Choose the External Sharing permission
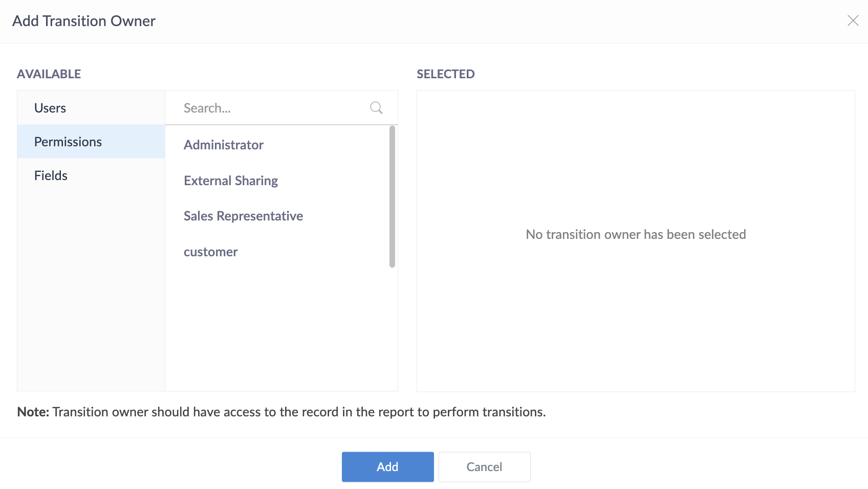Image resolution: width=868 pixels, height=489 pixels. (x=231, y=181)
